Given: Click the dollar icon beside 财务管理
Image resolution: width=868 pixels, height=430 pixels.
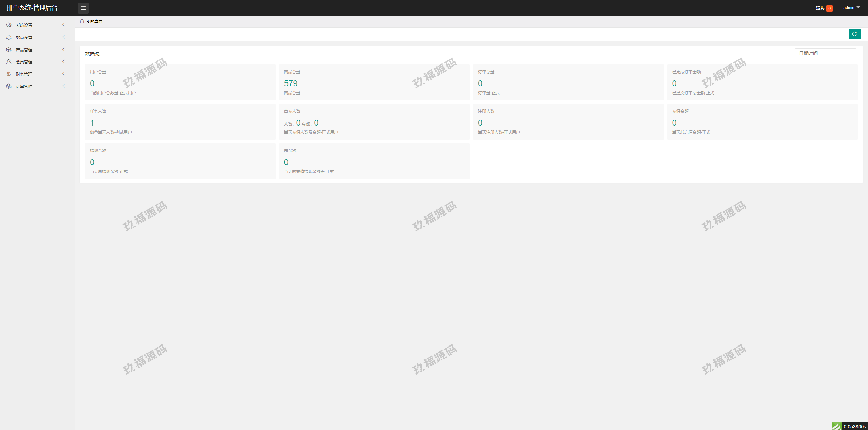Looking at the screenshot, I should pos(9,74).
